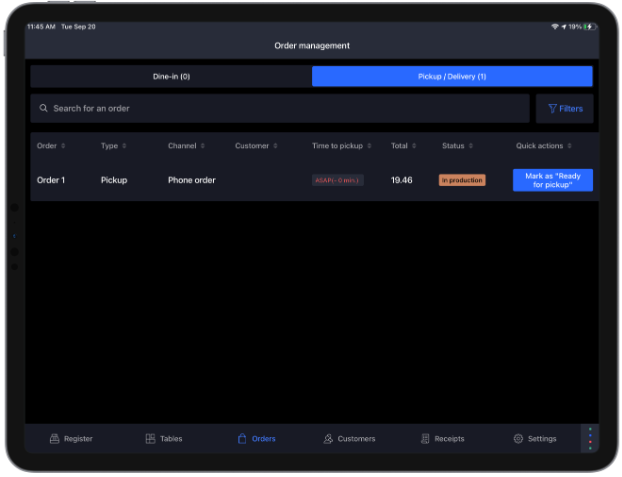This screenshot has width=622, height=477.
Task: Mark Order 1 as Ready for pickup
Action: [552, 180]
